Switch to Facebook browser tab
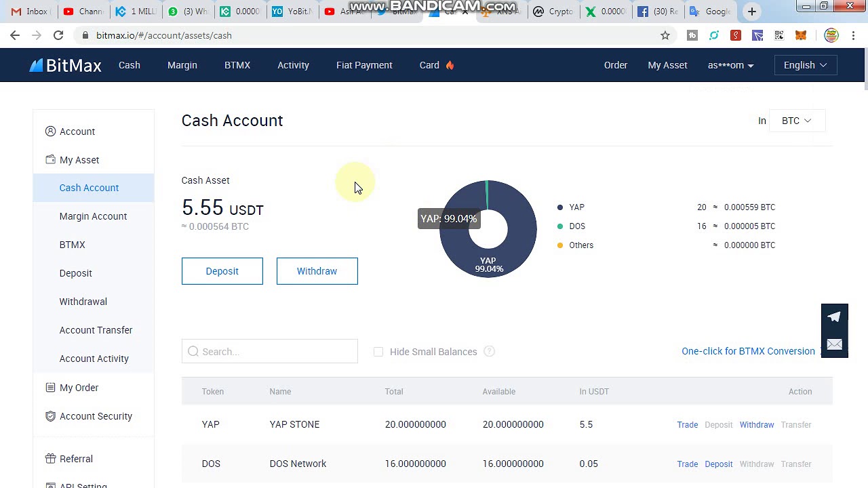 [x=656, y=12]
